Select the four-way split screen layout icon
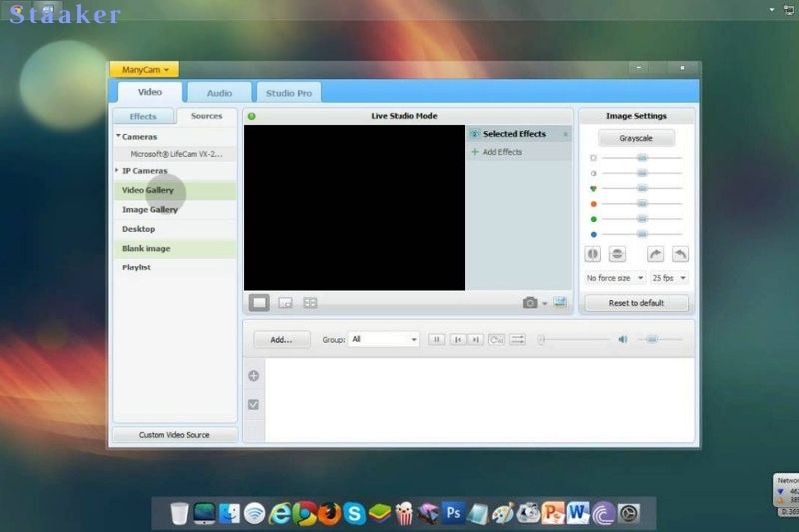Image resolution: width=799 pixels, height=532 pixels. pos(310,303)
